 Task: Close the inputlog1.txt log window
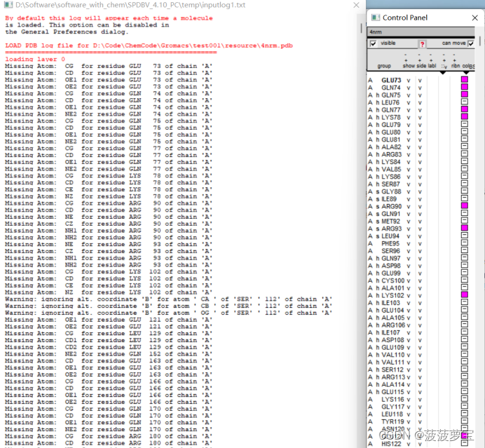pyautogui.click(x=356, y=5)
